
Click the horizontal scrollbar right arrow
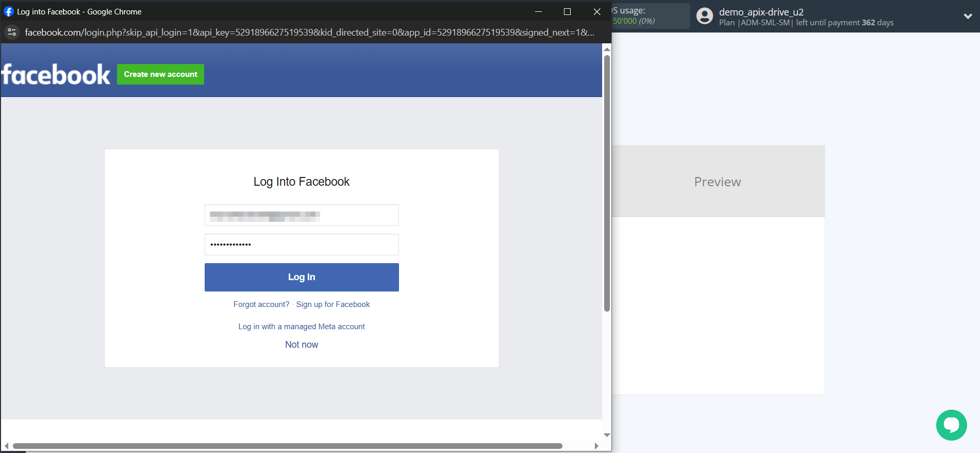(x=596, y=446)
